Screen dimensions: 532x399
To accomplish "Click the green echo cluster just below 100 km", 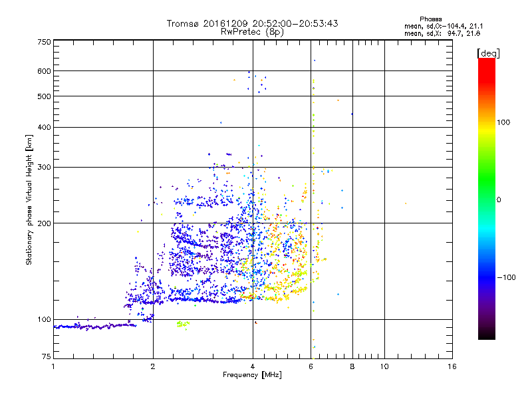I will [184, 325].
